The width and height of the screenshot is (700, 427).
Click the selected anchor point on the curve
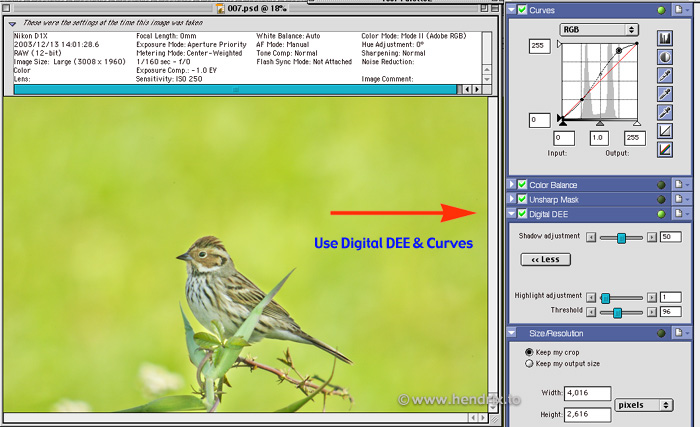[x=619, y=51]
